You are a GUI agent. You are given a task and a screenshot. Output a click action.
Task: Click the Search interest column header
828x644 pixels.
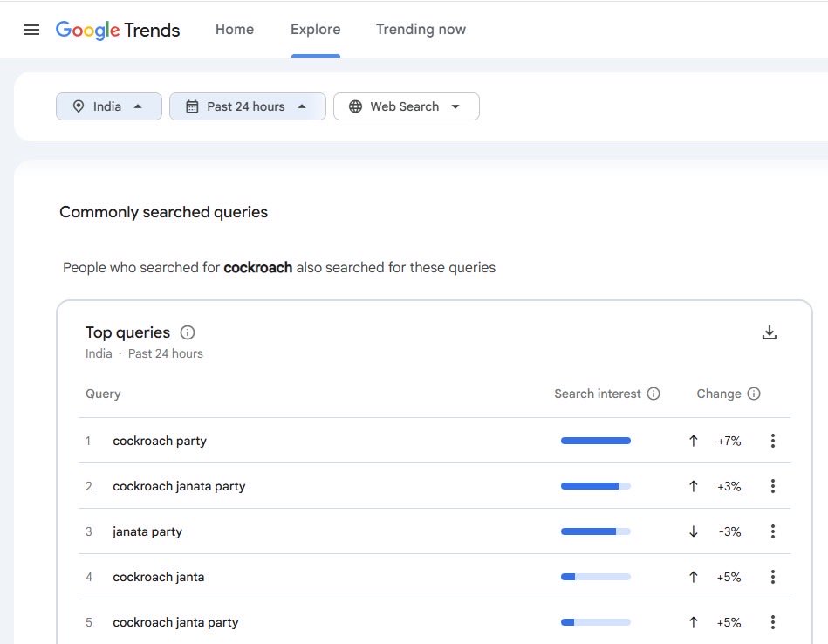tap(598, 394)
